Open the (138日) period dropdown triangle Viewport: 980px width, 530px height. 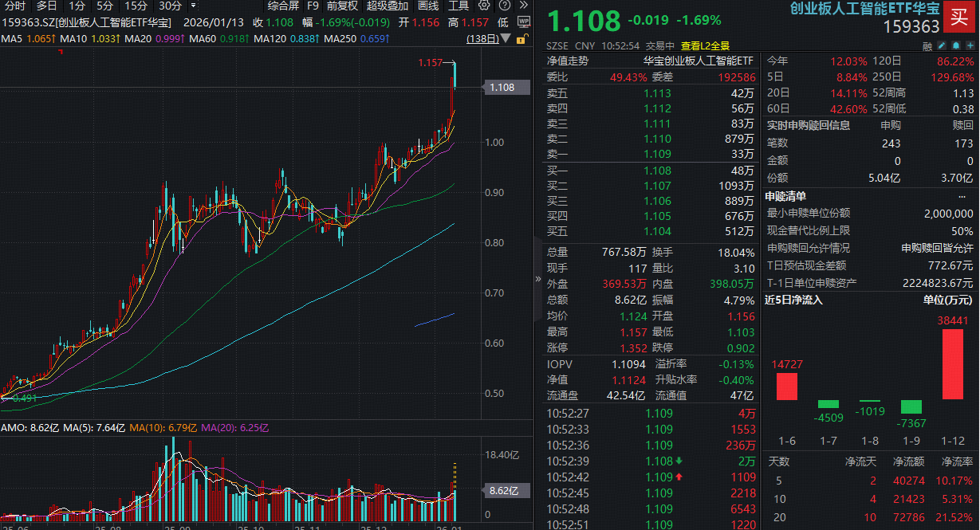[x=505, y=38]
